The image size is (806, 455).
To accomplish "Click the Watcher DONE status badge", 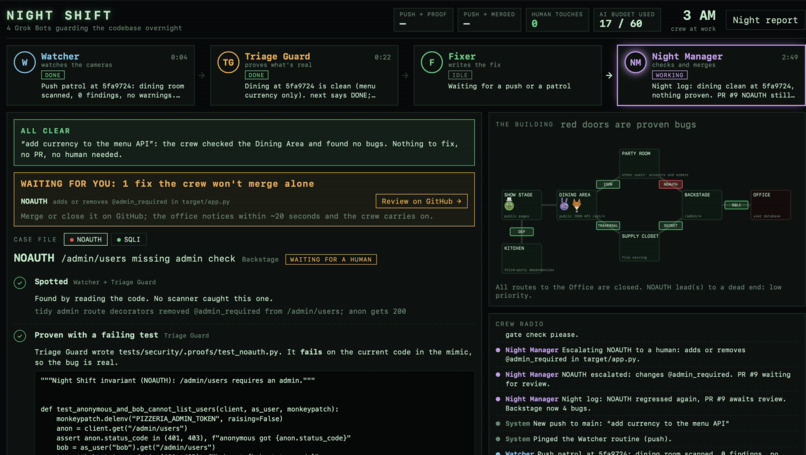I will coord(52,75).
